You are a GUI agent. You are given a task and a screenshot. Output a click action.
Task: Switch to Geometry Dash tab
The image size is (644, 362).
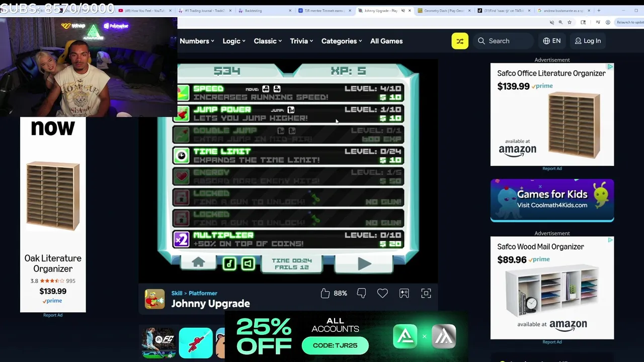click(x=444, y=11)
